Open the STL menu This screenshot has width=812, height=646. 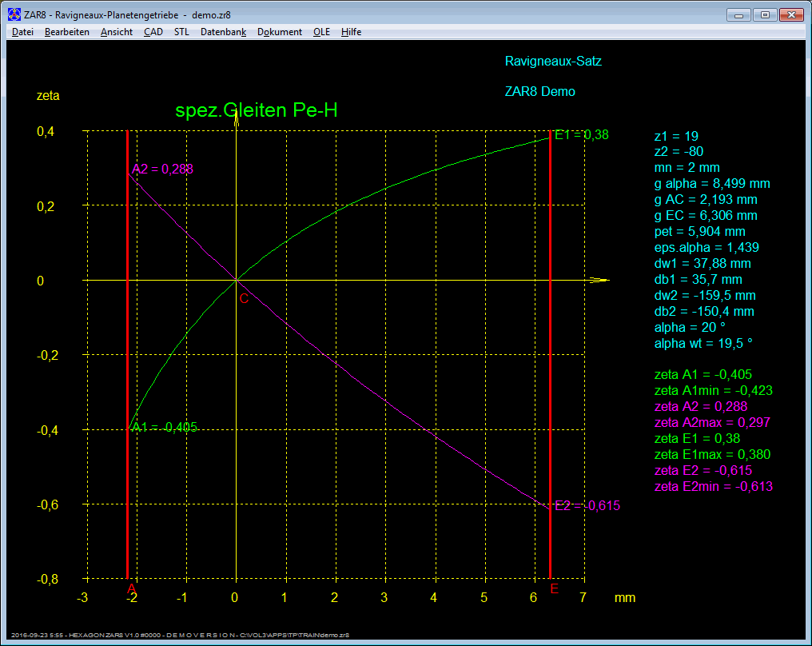pos(181,32)
